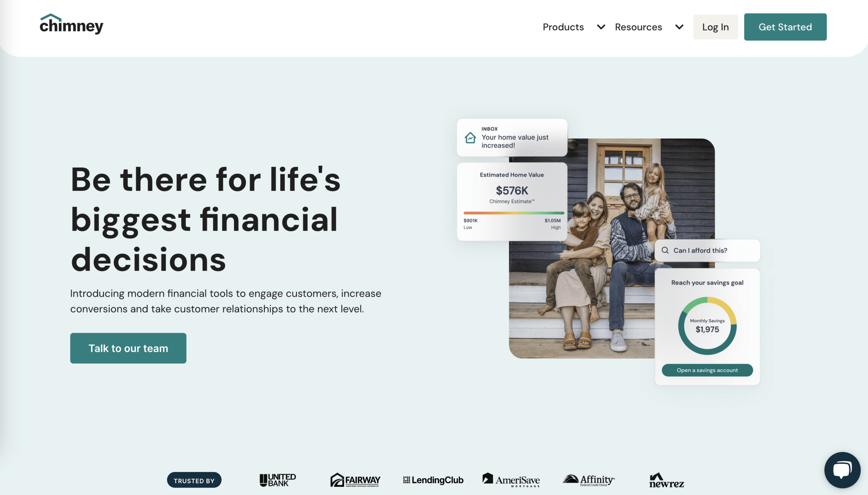The image size is (868, 495).
Task: Click the Affinity Federal Credit Union logo
Action: [x=588, y=479]
